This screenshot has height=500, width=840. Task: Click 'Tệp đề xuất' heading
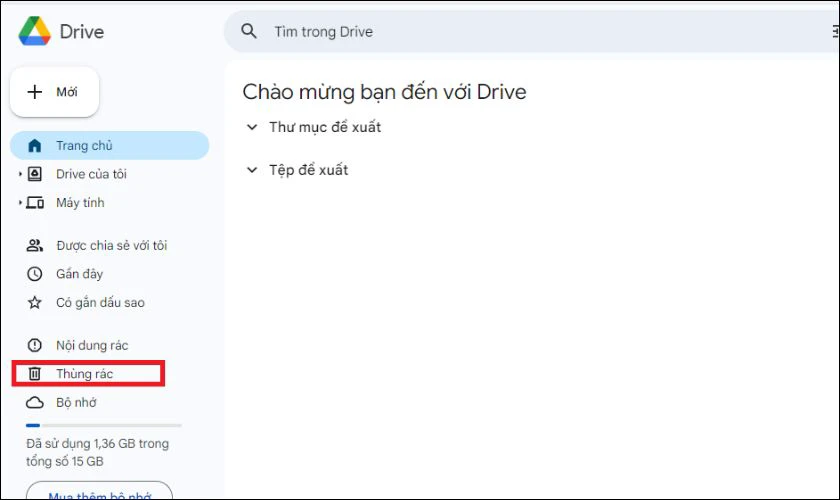click(309, 170)
